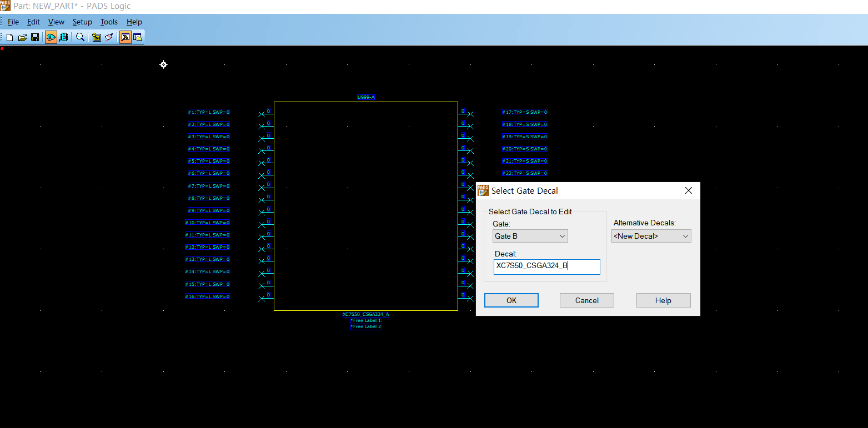Open the Setup menu
This screenshot has height=428, width=868.
pos(82,22)
